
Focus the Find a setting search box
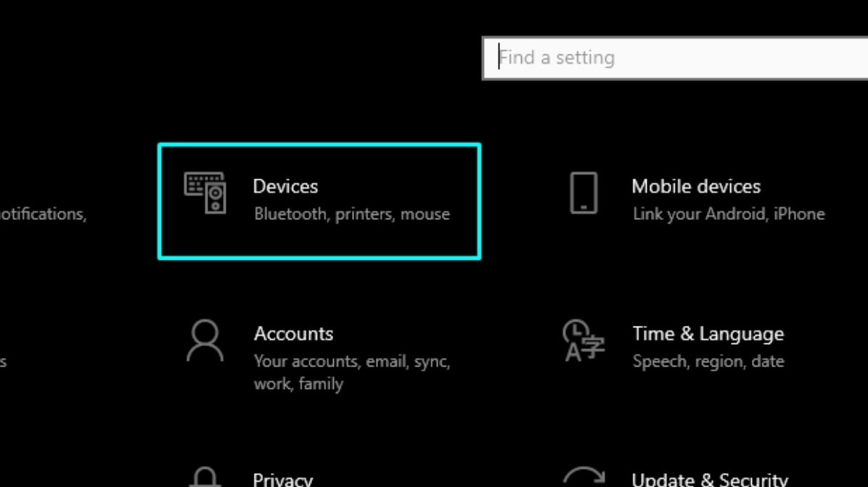click(x=675, y=57)
